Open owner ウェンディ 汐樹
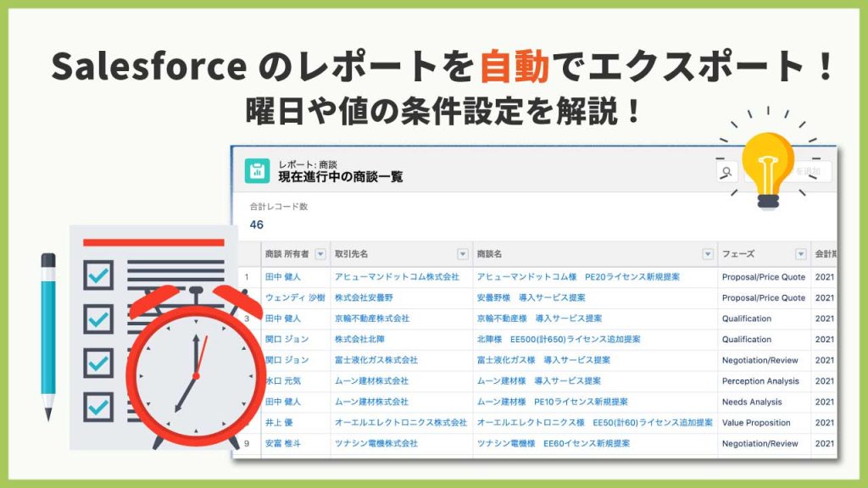The width and height of the screenshot is (868, 488). (295, 297)
